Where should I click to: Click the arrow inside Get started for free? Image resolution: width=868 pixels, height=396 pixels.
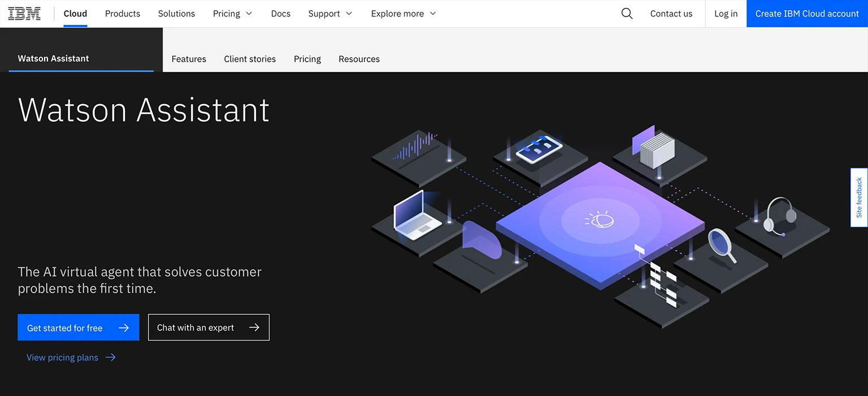pyautogui.click(x=124, y=328)
